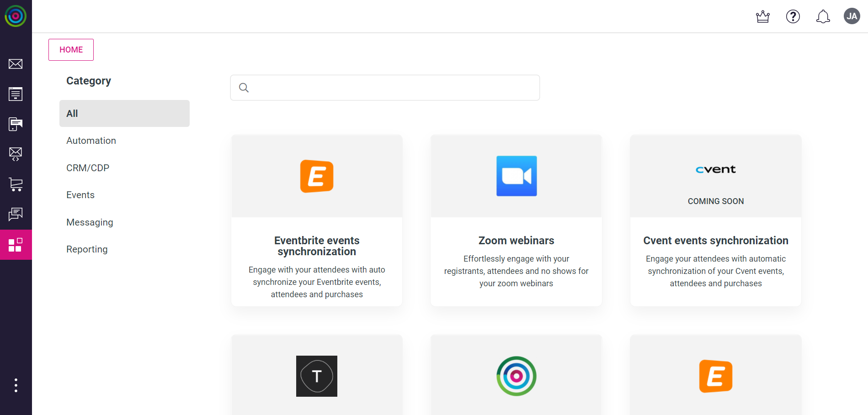Open the JA profile avatar menu

coord(852,16)
